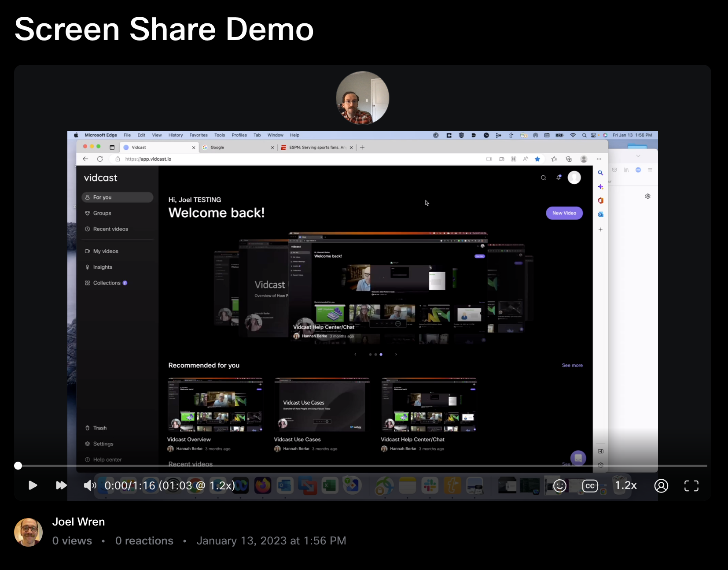This screenshot has height=570, width=728.
Task: Close the Vidcast browser tab
Action: 194,148
